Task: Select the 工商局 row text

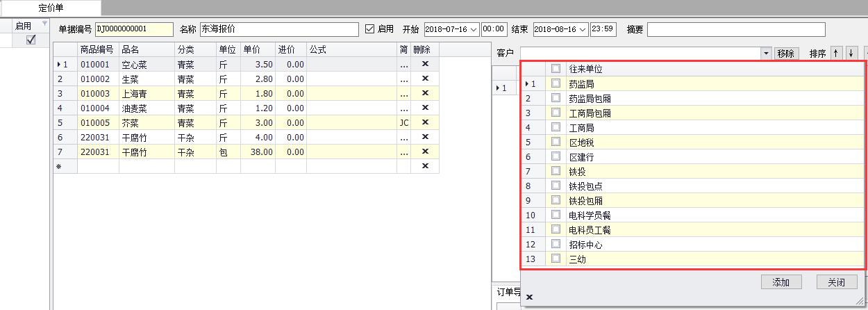Action: 581,127
